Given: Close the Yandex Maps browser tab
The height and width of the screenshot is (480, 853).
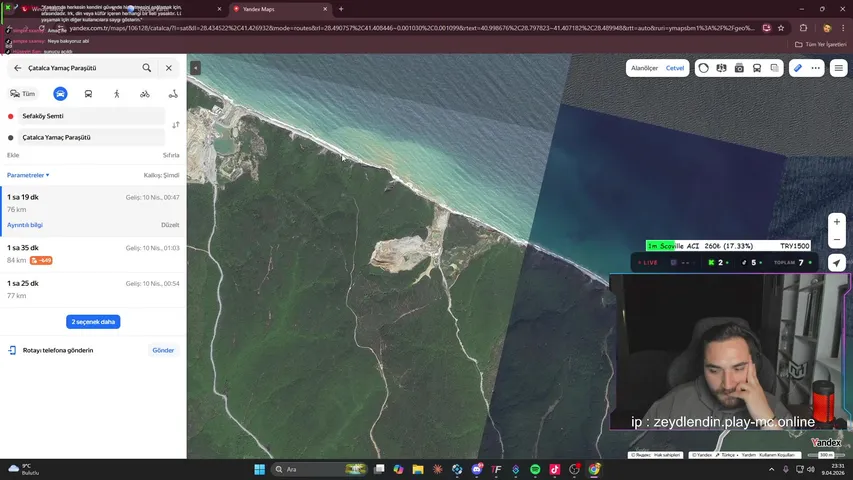Looking at the screenshot, I should (325, 9).
